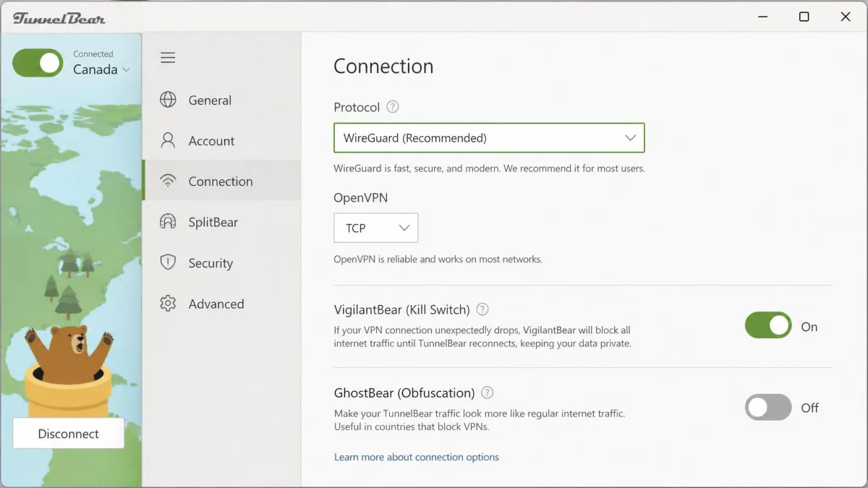Click the Disconnect button

click(x=69, y=434)
